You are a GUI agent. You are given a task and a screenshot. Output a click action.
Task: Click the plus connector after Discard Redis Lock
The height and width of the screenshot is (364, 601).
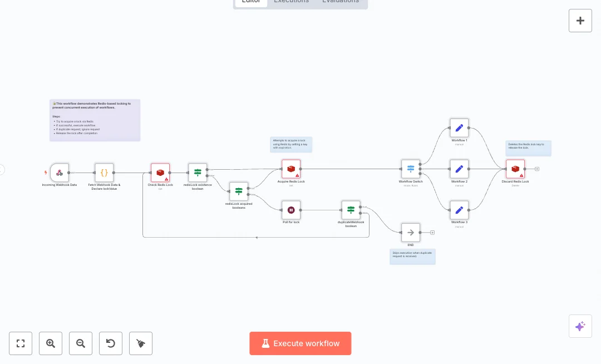pos(537,169)
